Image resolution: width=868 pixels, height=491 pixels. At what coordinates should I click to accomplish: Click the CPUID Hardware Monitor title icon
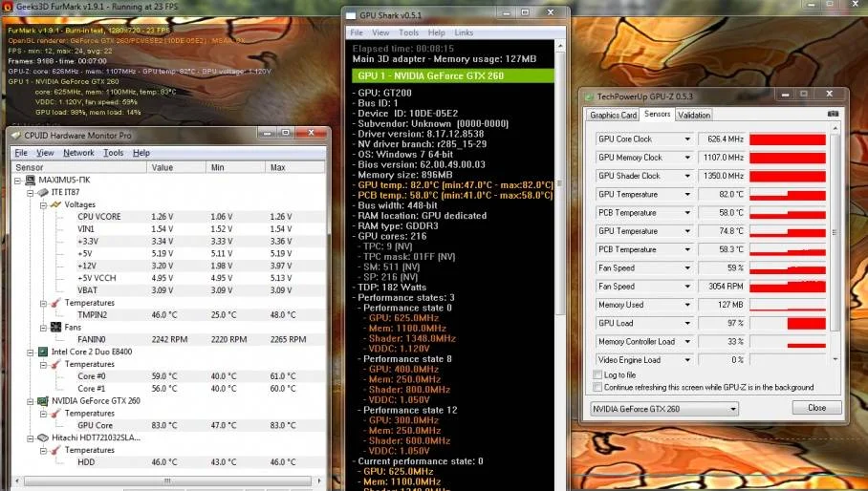point(15,135)
